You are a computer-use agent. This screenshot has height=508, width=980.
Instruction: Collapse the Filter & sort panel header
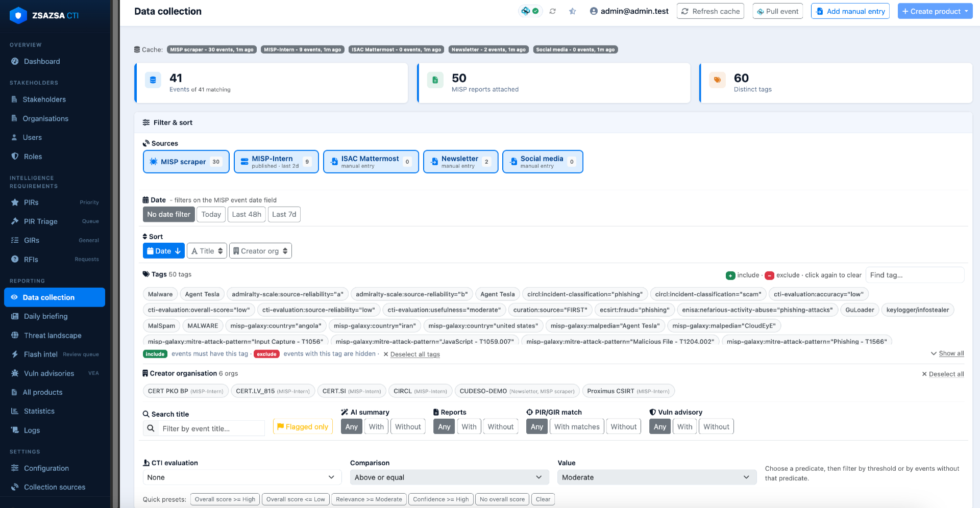coord(553,122)
